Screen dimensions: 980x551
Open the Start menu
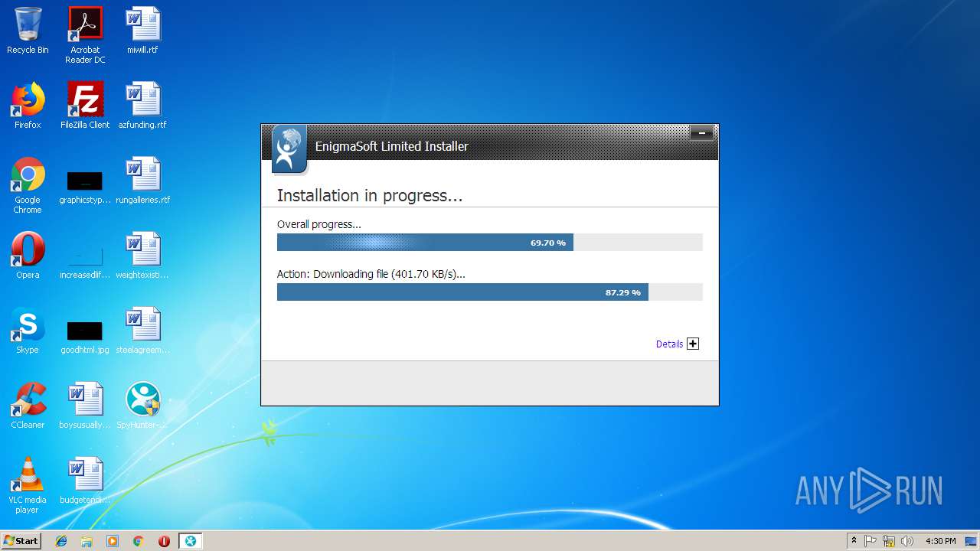21,541
